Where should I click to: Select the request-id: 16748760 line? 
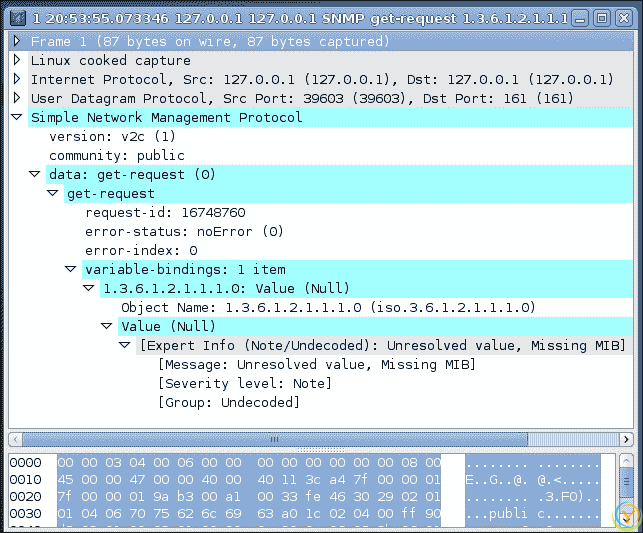tap(165, 213)
